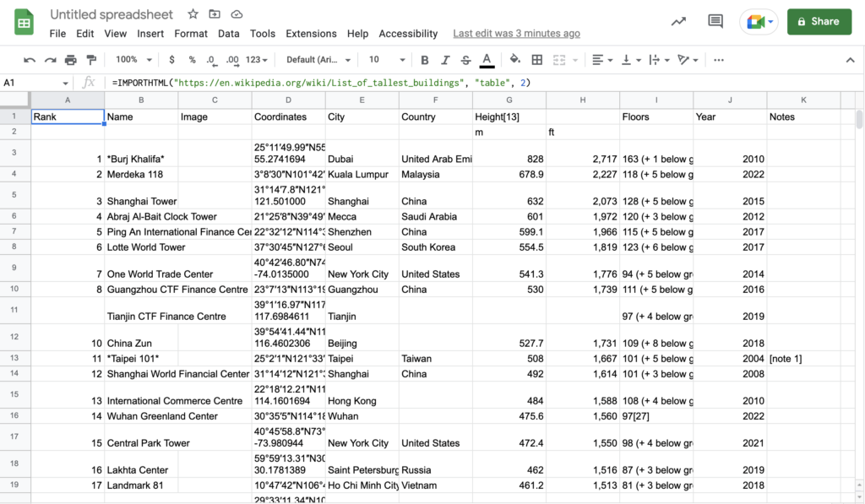Select the Saudi Arabia country cell
The width and height of the screenshot is (865, 504).
[x=436, y=217]
